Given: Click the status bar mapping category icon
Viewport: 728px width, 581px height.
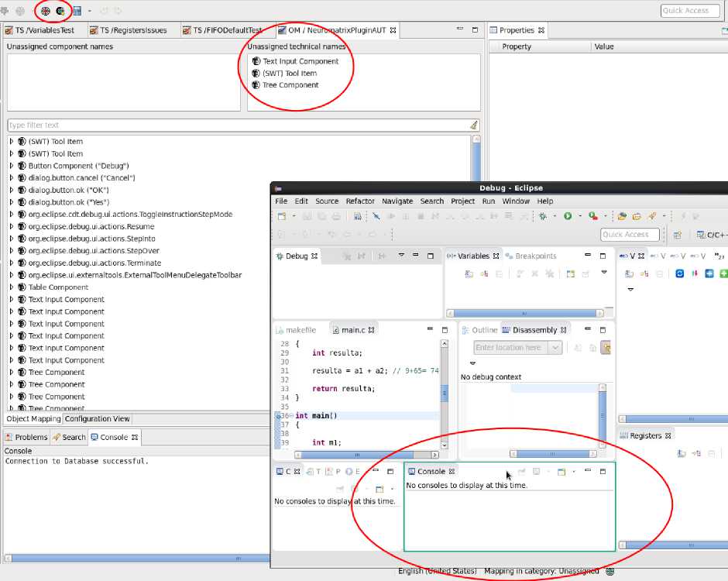Looking at the screenshot, I should tap(610, 572).
